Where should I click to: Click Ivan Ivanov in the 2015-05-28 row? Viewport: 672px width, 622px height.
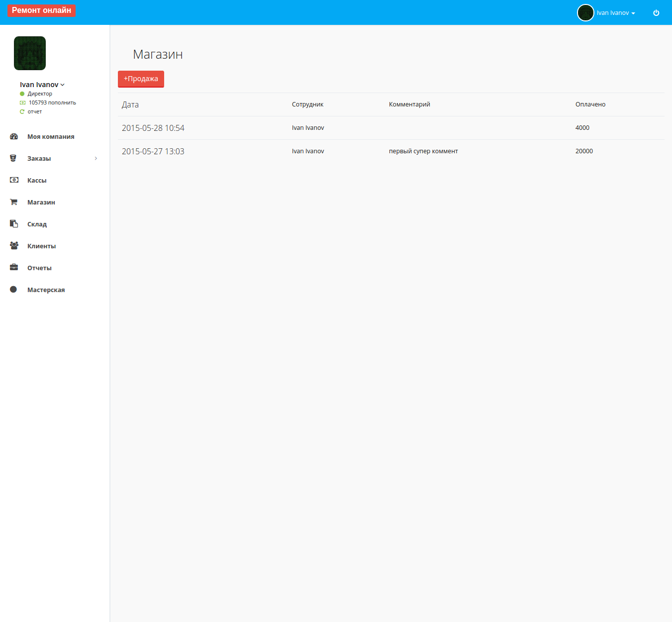pos(308,128)
